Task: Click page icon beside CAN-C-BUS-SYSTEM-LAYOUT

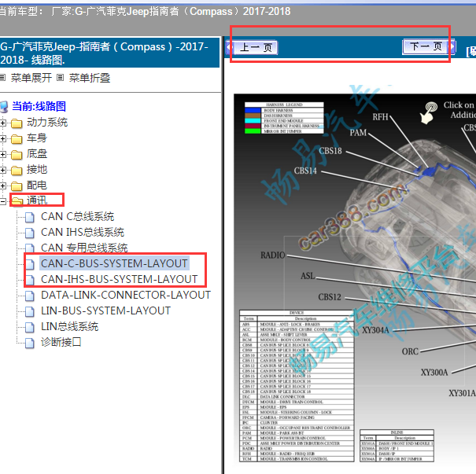Action: [x=29, y=264]
